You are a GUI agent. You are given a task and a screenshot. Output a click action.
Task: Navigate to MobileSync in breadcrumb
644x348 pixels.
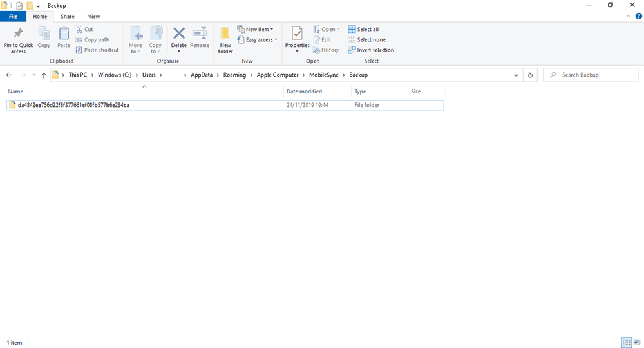(324, 75)
